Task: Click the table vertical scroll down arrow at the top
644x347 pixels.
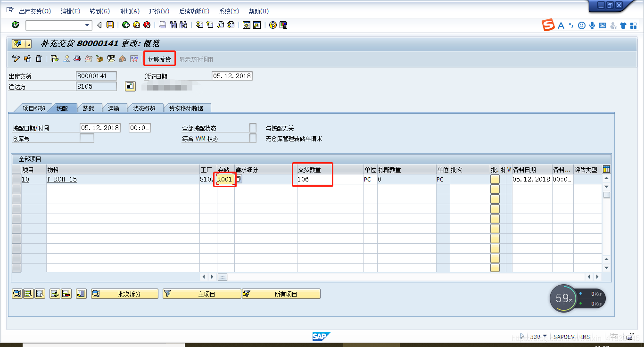Action: (607, 187)
